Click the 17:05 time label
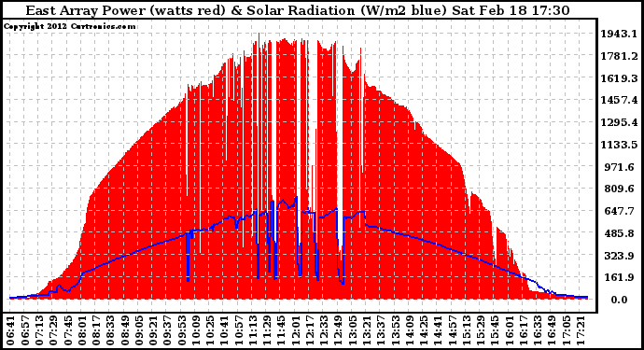This screenshot has height=350, width=644. tap(567, 330)
